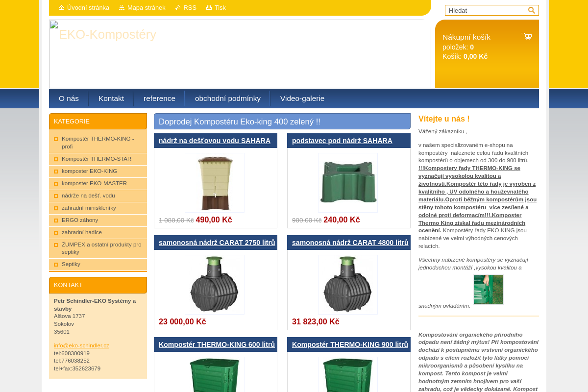This screenshot has height=392, width=588.
Task: Click the small green composter image in welcome text
Action: coord(489,290)
